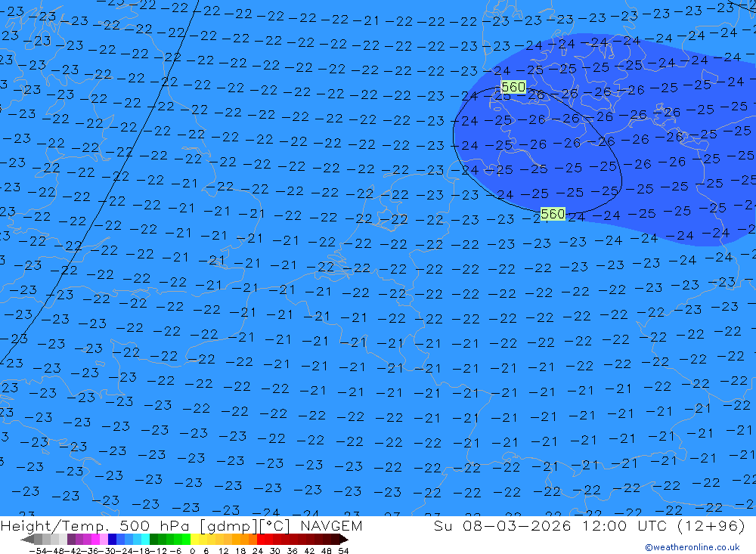Screen dimensions: 756x554
Task: Choose the navy blue swatch above -30
Action: click(112, 540)
